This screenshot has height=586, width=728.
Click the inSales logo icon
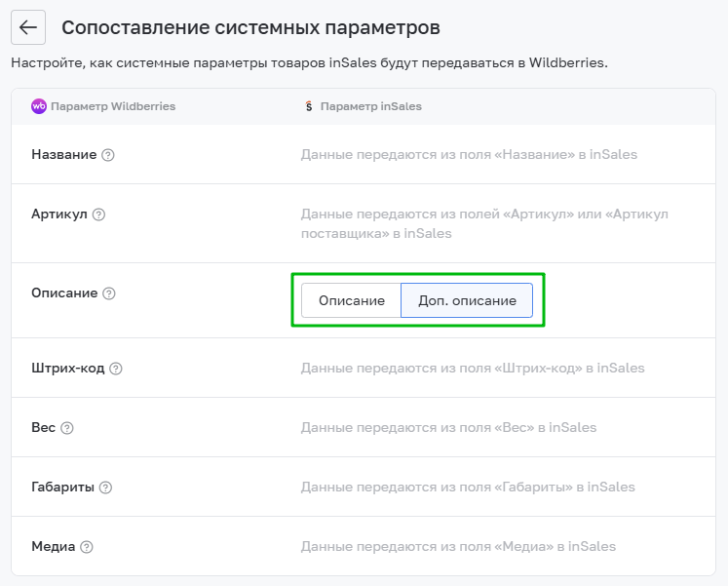point(308,106)
